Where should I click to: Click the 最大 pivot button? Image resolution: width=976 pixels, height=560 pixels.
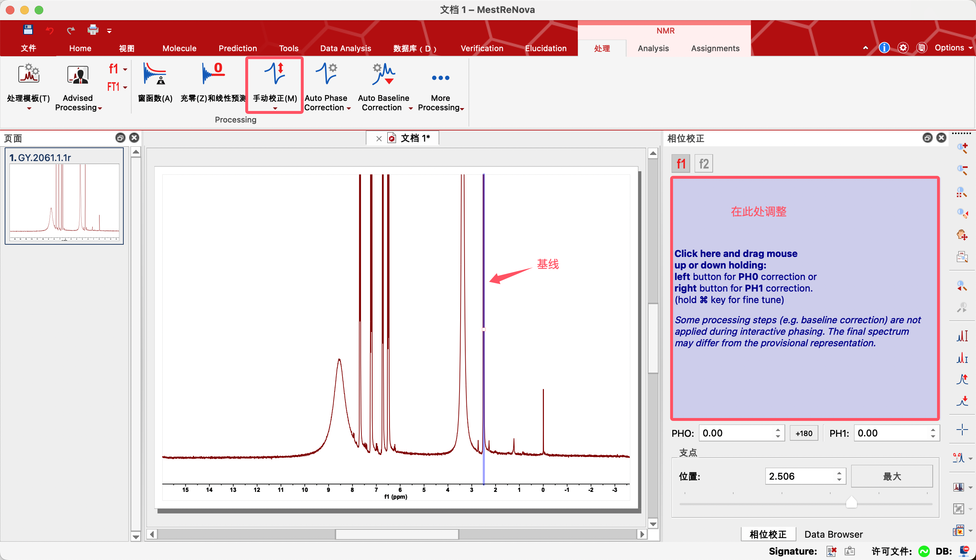[x=891, y=476]
